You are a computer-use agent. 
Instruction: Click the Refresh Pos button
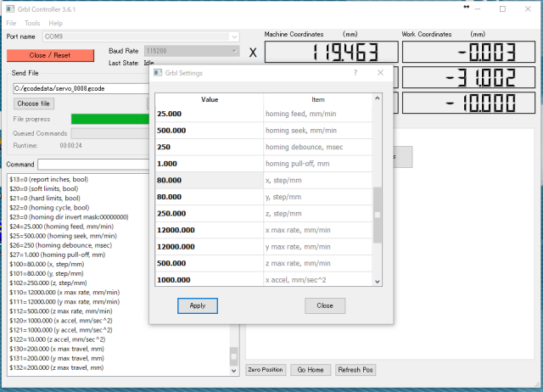pos(355,370)
